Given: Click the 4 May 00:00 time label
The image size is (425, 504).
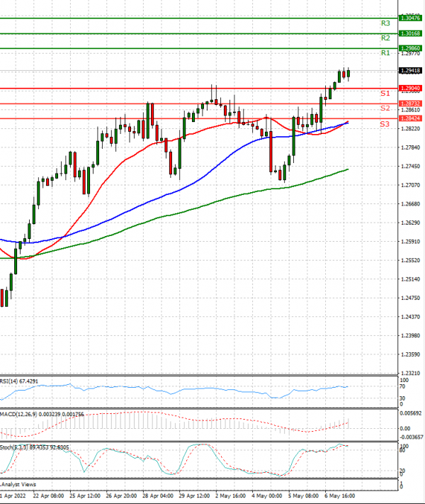Looking at the screenshot, I should coord(267,496).
